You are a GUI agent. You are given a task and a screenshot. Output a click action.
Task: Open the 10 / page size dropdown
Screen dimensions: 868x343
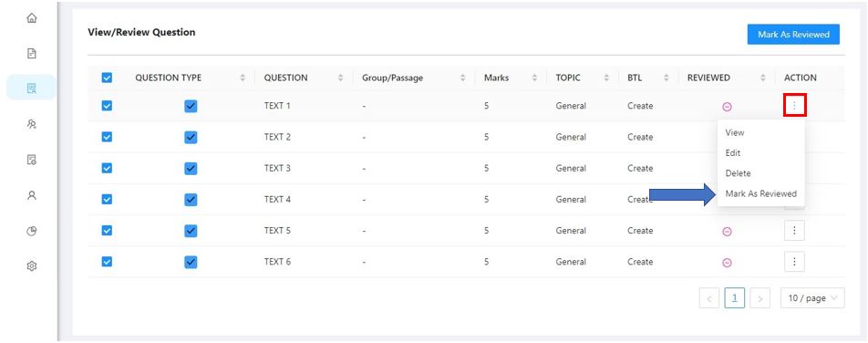[x=812, y=298]
